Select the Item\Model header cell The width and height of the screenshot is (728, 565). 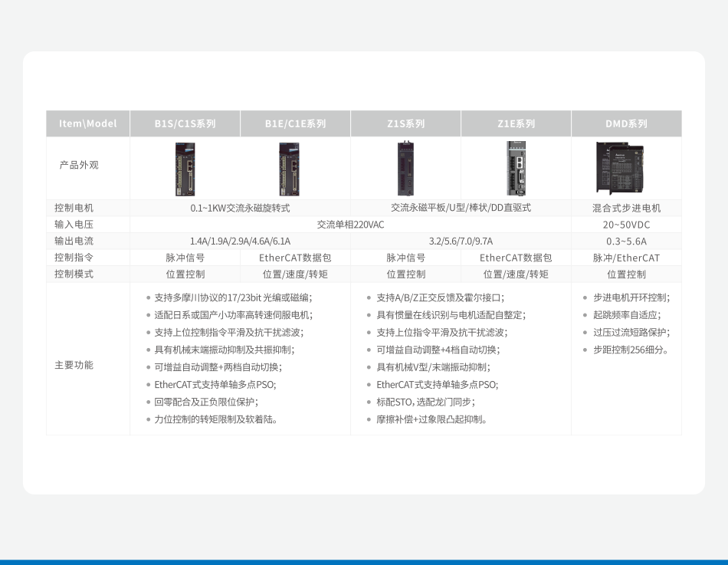(88, 123)
